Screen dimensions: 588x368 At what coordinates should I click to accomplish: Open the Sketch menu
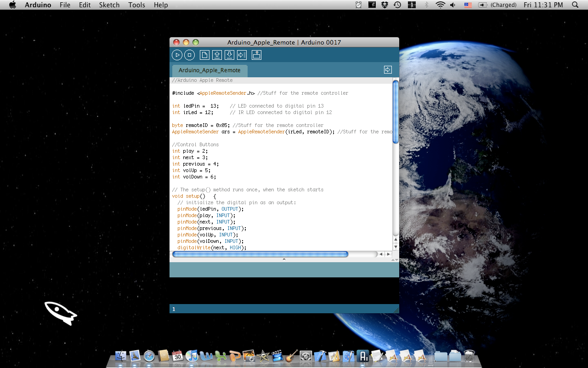[109, 5]
